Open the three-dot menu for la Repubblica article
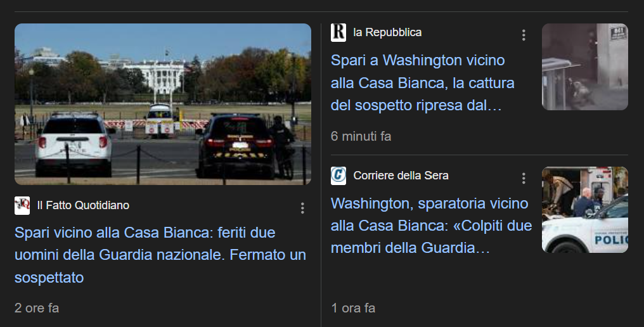The width and height of the screenshot is (644, 327). tap(524, 35)
